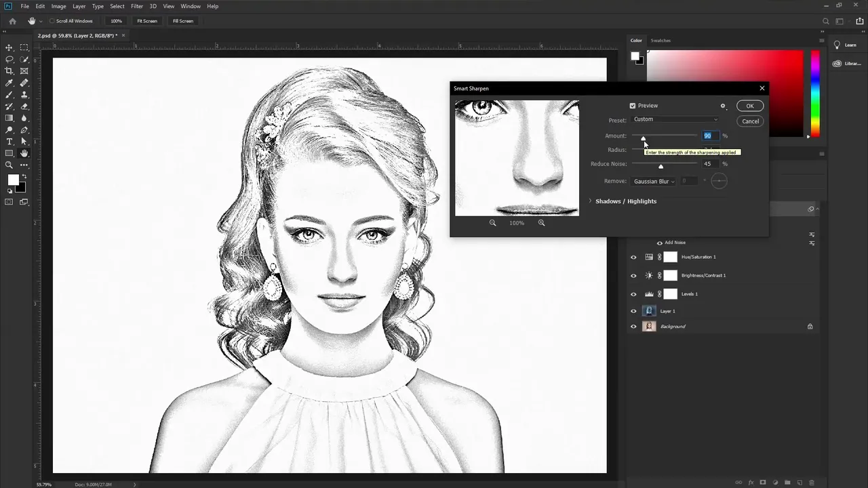Viewport: 868px width, 488px height.
Task: Select the Dodge tool
Action: [x=9, y=130]
